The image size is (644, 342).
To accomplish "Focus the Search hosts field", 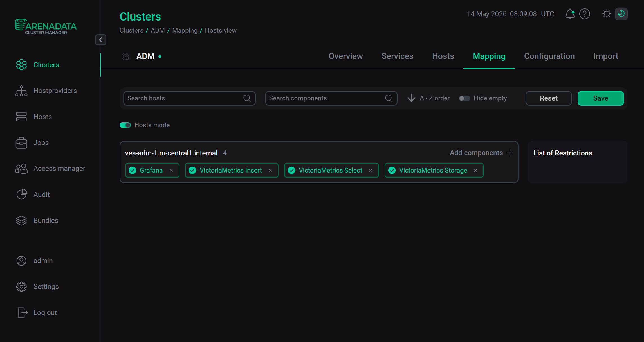I will coord(189,98).
